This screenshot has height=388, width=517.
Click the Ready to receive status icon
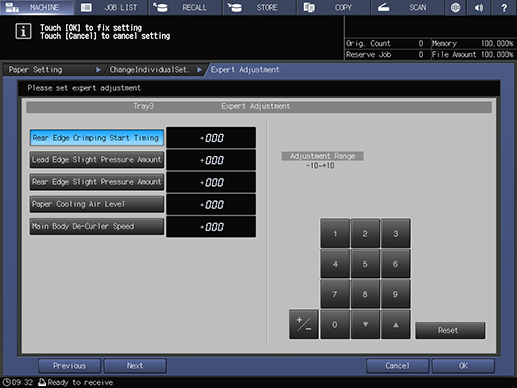click(x=42, y=382)
